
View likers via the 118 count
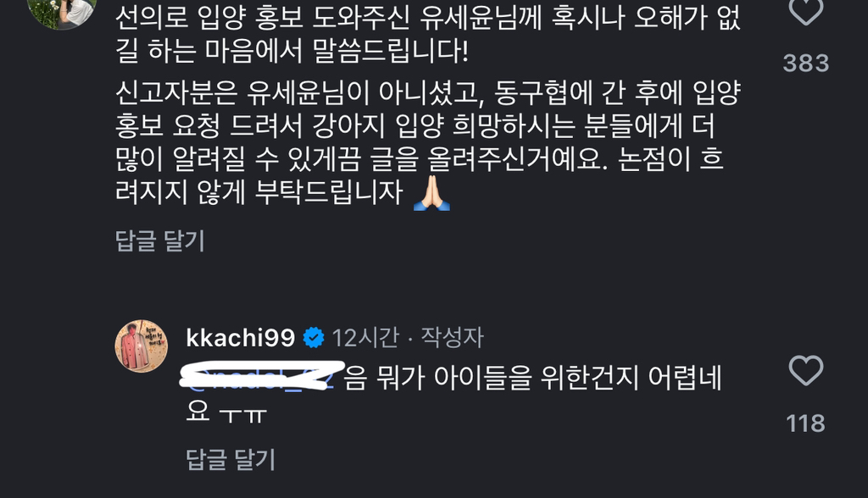pyautogui.click(x=806, y=423)
